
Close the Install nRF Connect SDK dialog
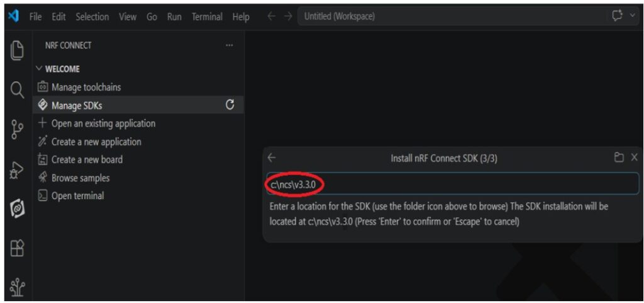[634, 157]
